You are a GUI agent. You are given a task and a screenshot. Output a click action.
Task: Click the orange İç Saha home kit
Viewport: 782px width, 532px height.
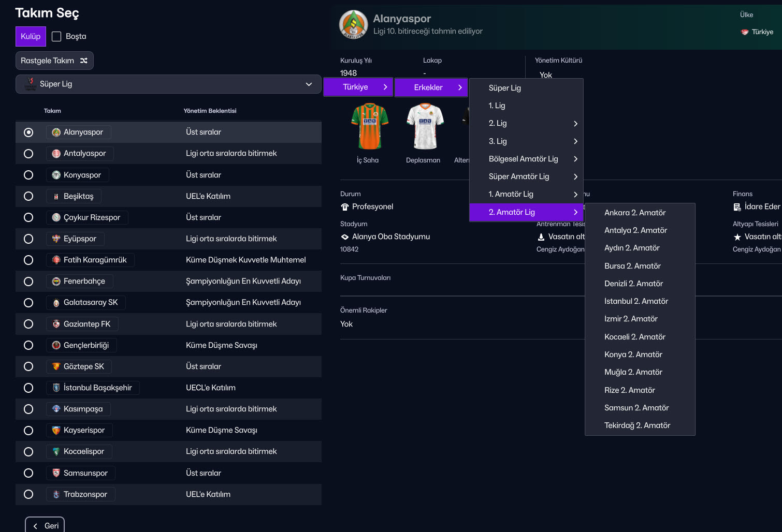pos(370,127)
